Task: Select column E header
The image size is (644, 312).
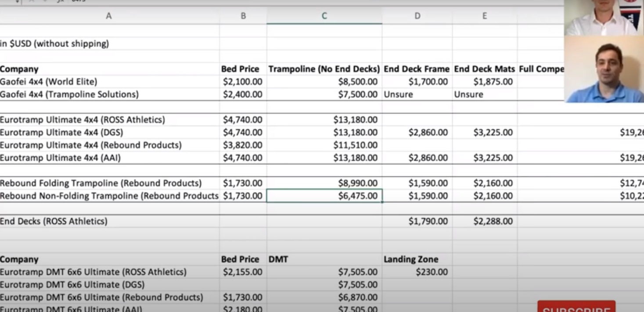Action: click(485, 16)
